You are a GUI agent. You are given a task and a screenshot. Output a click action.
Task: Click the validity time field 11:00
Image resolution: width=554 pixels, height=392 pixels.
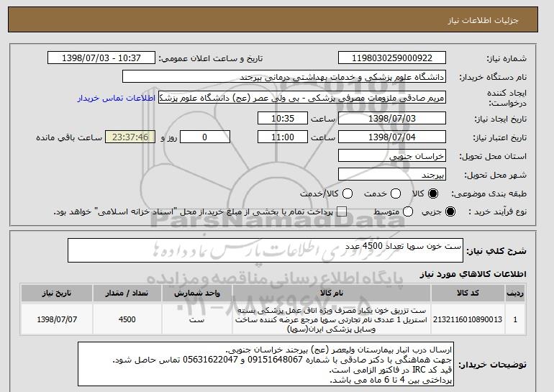tap(283, 137)
